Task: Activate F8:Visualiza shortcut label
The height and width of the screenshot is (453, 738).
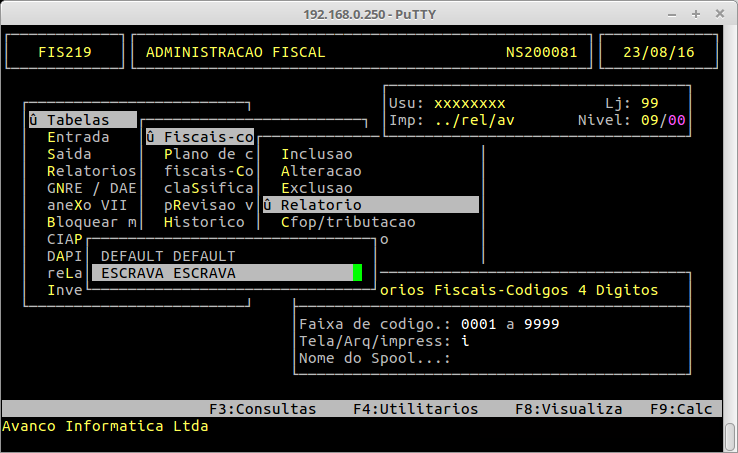Action: click(568, 409)
